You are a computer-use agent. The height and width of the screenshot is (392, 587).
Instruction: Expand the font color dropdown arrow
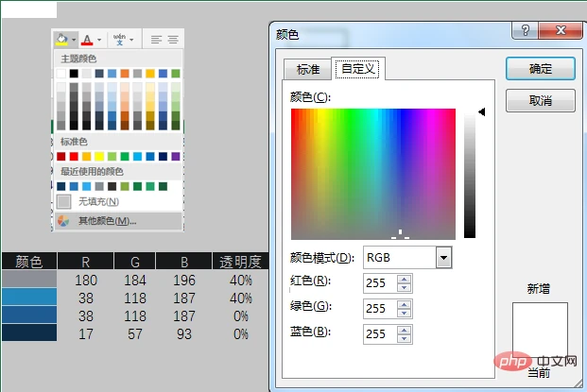tap(99, 40)
